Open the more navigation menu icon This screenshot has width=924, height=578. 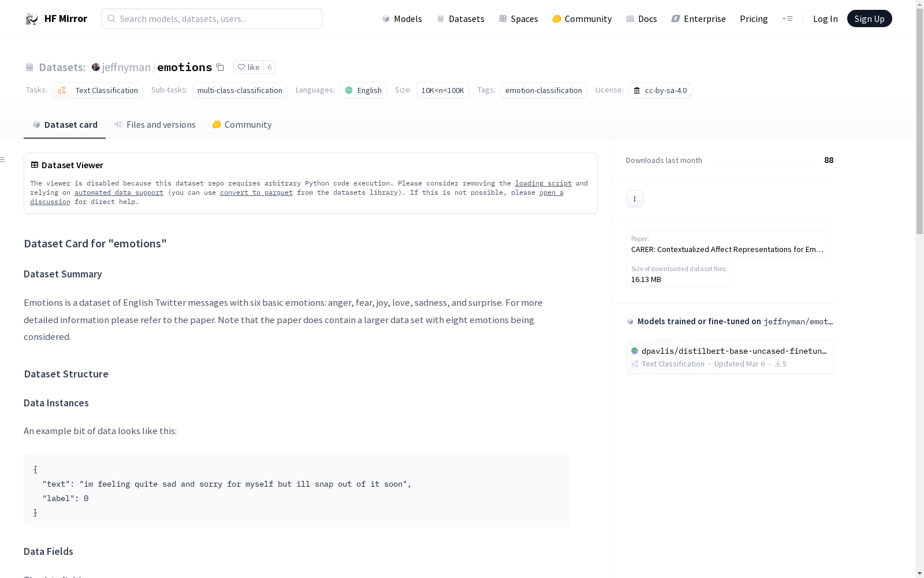(x=787, y=18)
